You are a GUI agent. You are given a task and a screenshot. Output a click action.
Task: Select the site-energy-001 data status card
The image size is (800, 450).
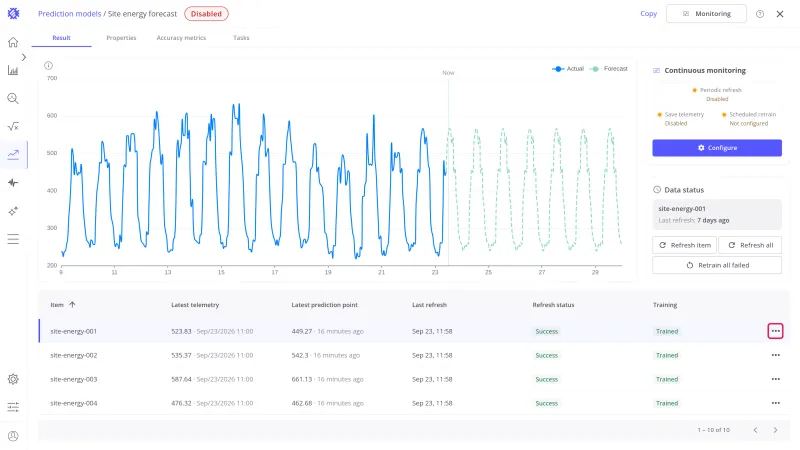coord(717,214)
